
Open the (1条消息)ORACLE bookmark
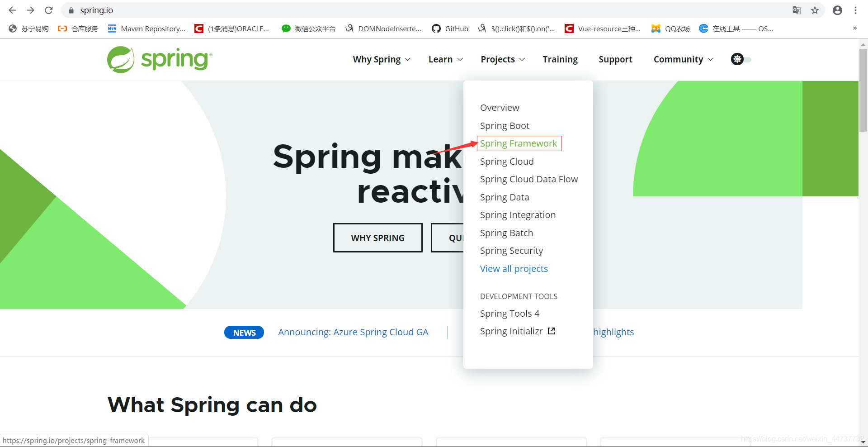click(231, 29)
